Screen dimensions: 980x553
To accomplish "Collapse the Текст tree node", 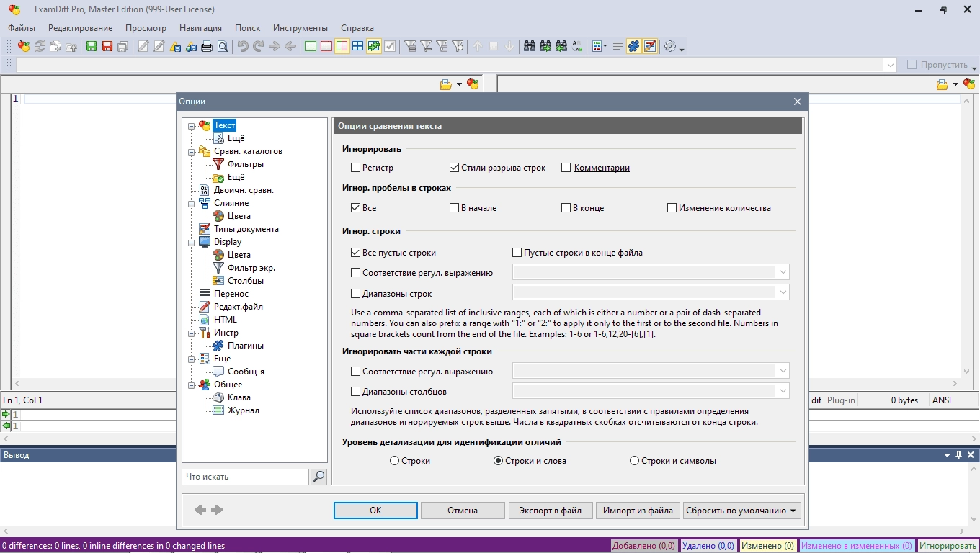I will coord(191,125).
